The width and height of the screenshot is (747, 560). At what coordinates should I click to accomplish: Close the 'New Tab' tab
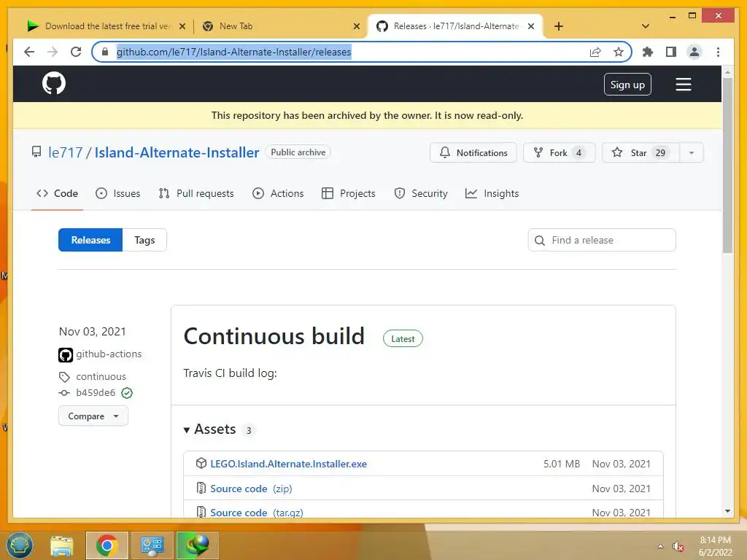(x=356, y=26)
